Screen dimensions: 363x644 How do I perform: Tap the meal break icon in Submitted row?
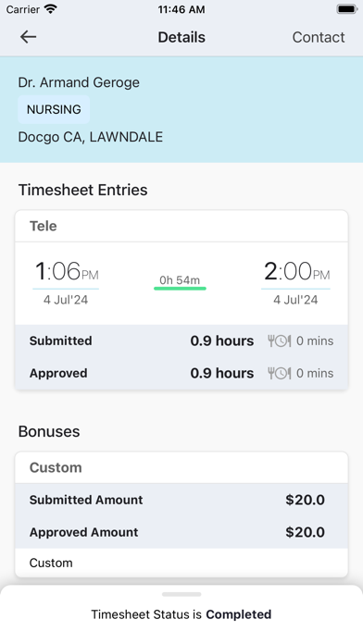click(x=280, y=341)
